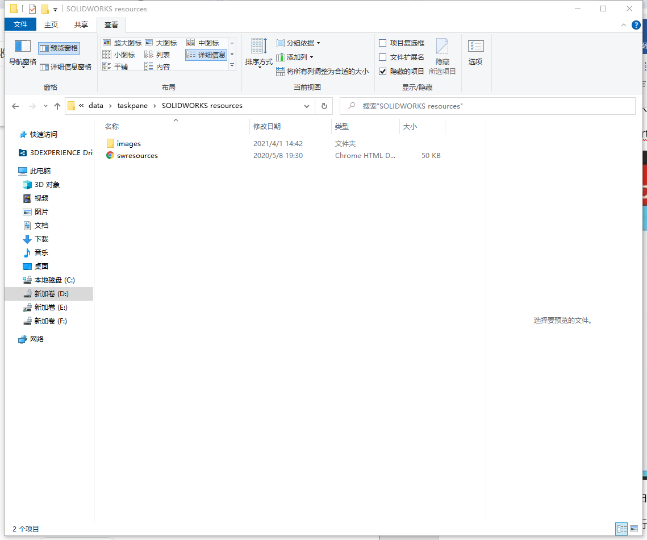Open Add columns (添加列) dropdown

295,57
